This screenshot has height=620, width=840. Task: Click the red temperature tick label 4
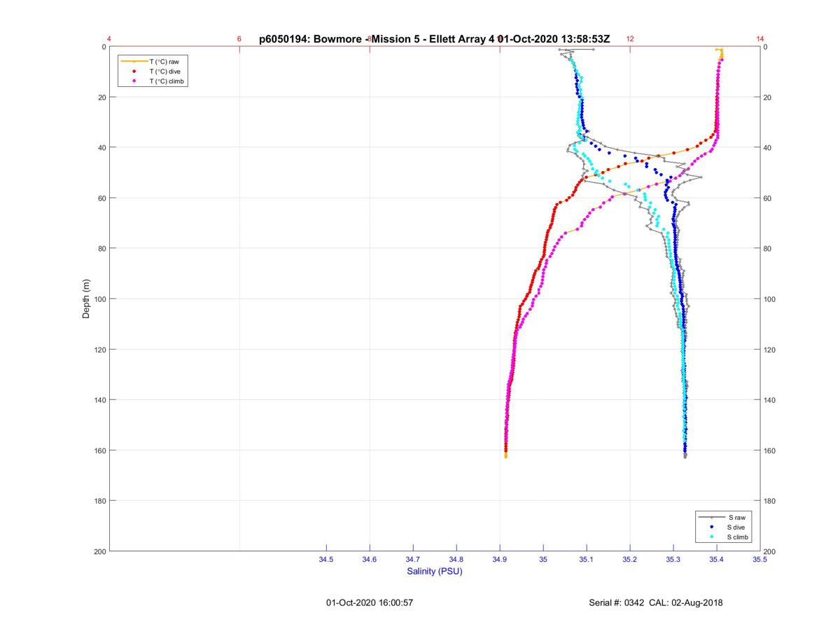point(109,39)
